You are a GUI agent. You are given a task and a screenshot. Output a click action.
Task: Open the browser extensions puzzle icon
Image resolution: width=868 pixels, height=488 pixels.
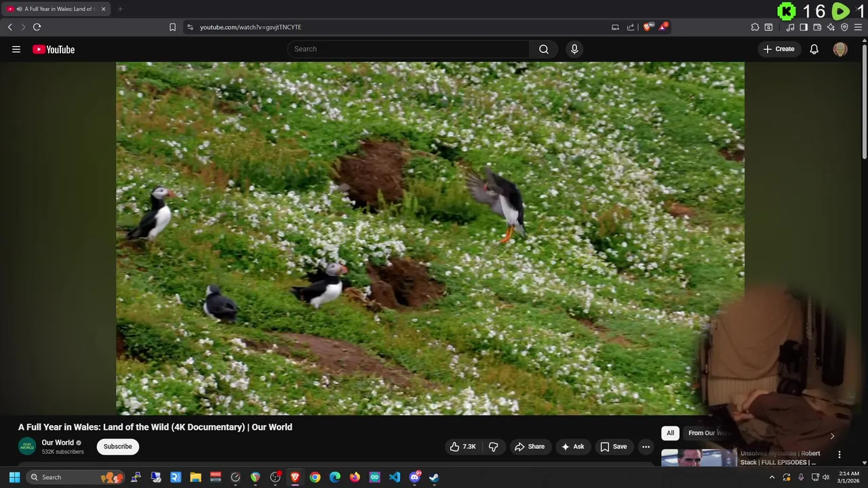click(755, 27)
